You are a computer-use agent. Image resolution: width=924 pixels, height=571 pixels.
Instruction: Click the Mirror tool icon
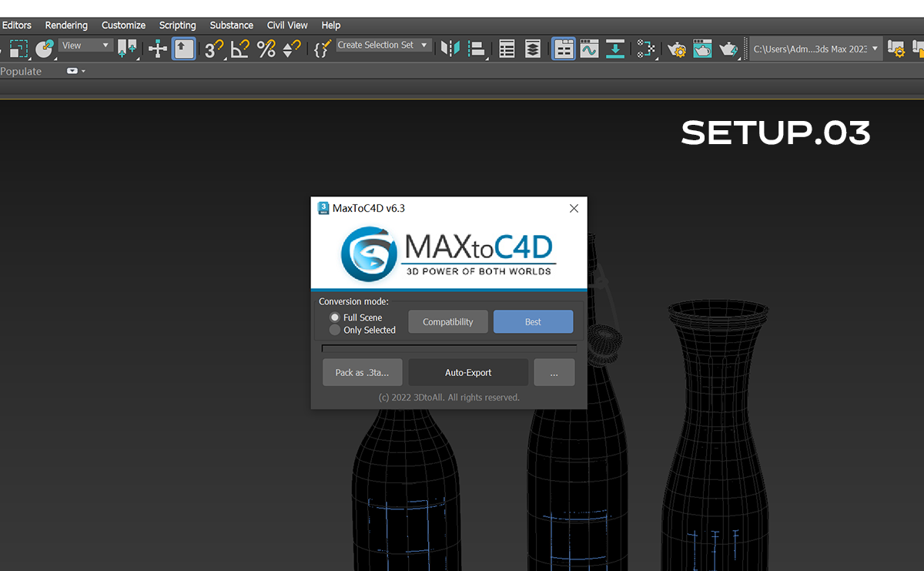450,49
